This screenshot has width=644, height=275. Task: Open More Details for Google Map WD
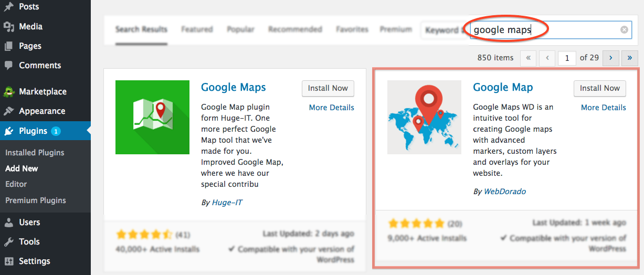pos(604,108)
